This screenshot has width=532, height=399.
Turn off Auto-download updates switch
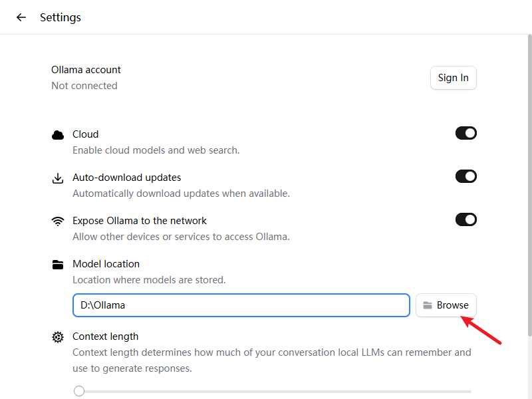466,176
